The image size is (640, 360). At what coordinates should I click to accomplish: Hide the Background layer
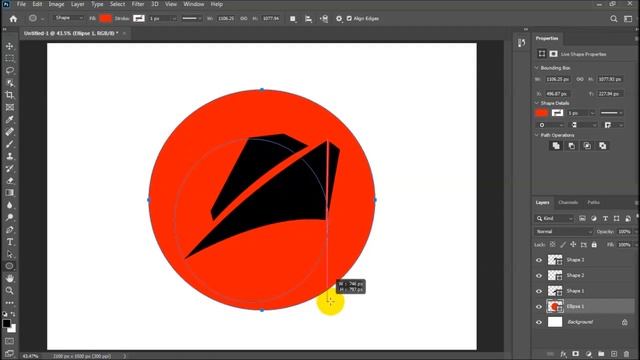coord(539,322)
